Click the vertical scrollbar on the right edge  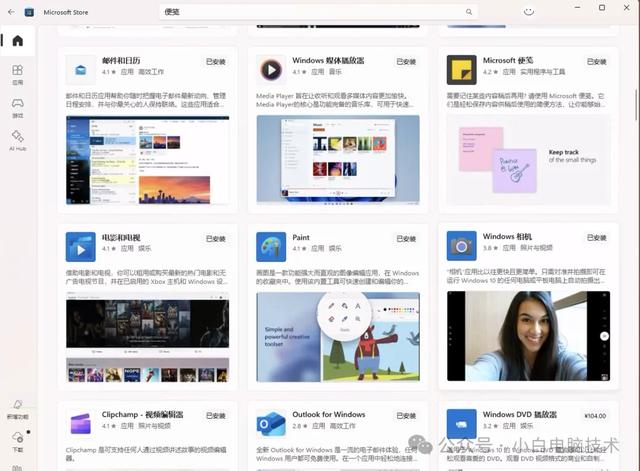tap(636, 105)
